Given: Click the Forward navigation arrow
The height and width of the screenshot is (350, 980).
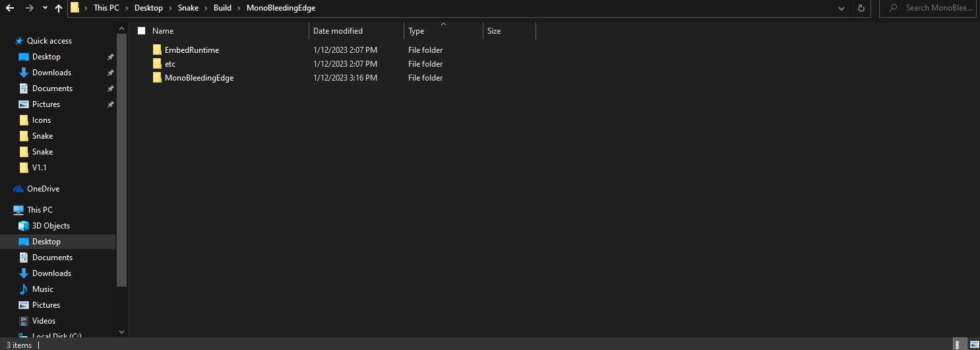Looking at the screenshot, I should (x=29, y=8).
